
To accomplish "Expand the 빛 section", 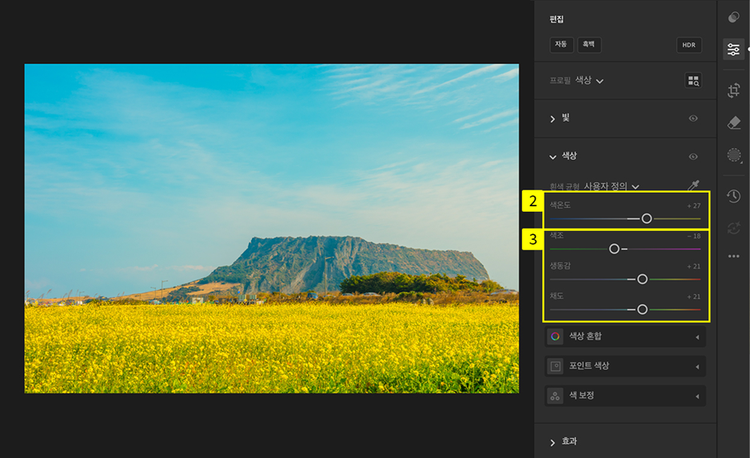I will tap(552, 119).
